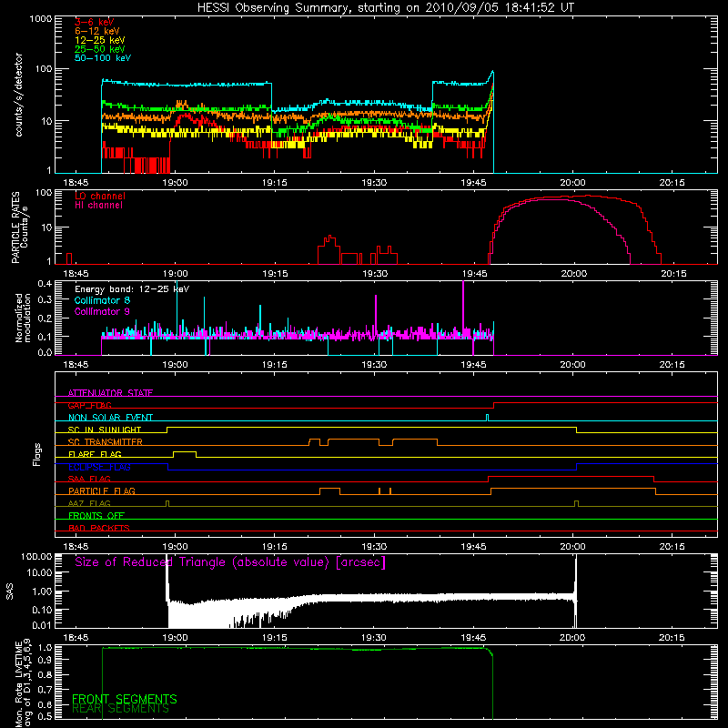
Task: Click the FLARE FLAG label
Action: 95,454
